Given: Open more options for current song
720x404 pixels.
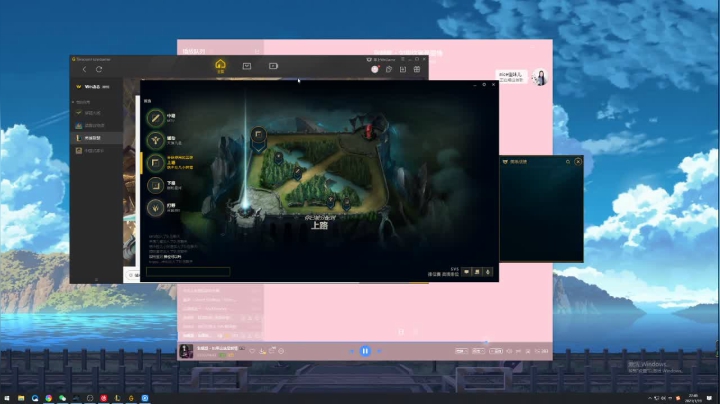Looking at the screenshot, I should pos(281,351).
